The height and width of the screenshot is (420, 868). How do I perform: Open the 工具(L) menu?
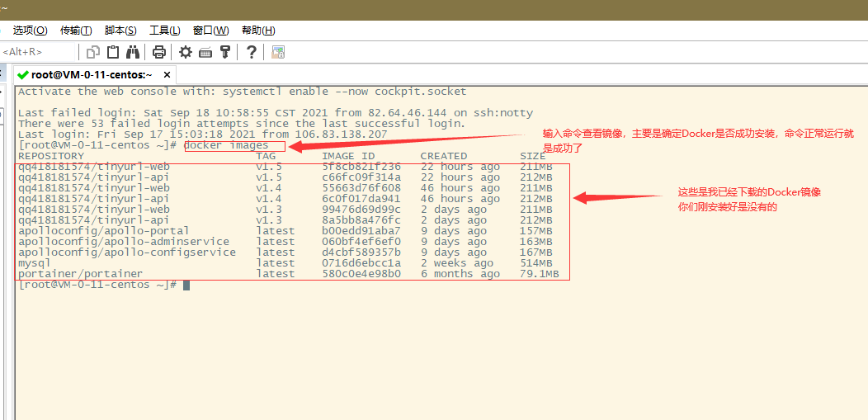click(165, 31)
